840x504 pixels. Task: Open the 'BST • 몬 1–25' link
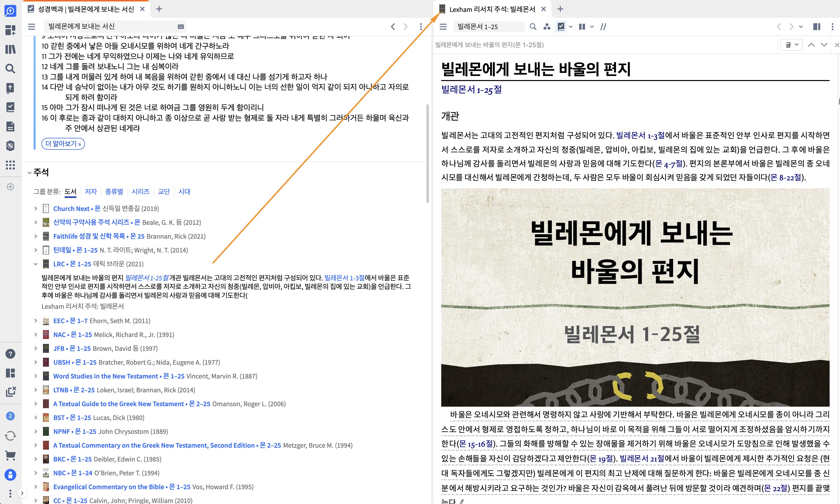coord(72,418)
